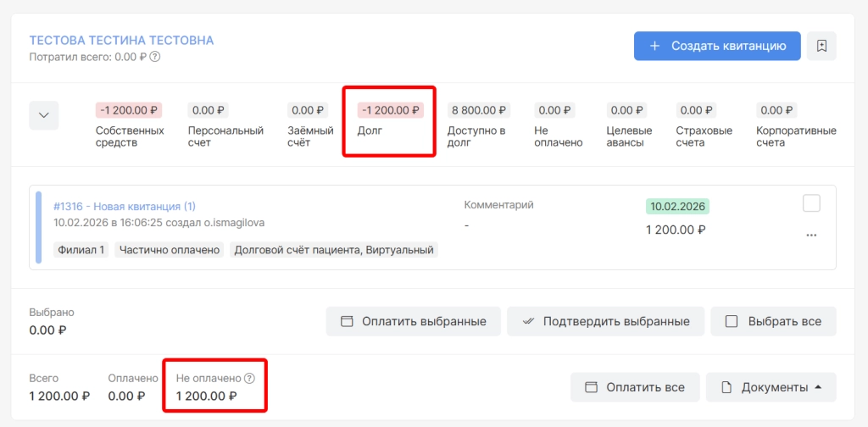This screenshot has height=427, width=868.
Task: Click Подтвердить выбранные button
Action: 605,321
